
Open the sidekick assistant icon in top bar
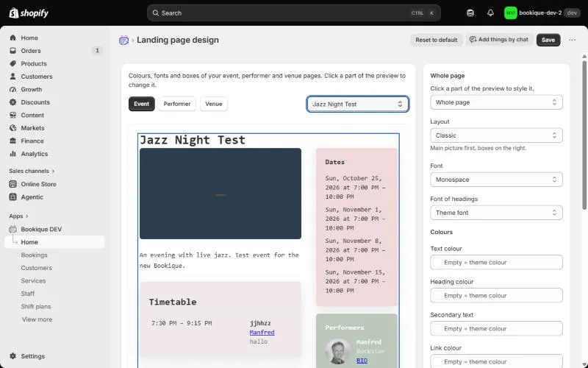[x=470, y=13]
